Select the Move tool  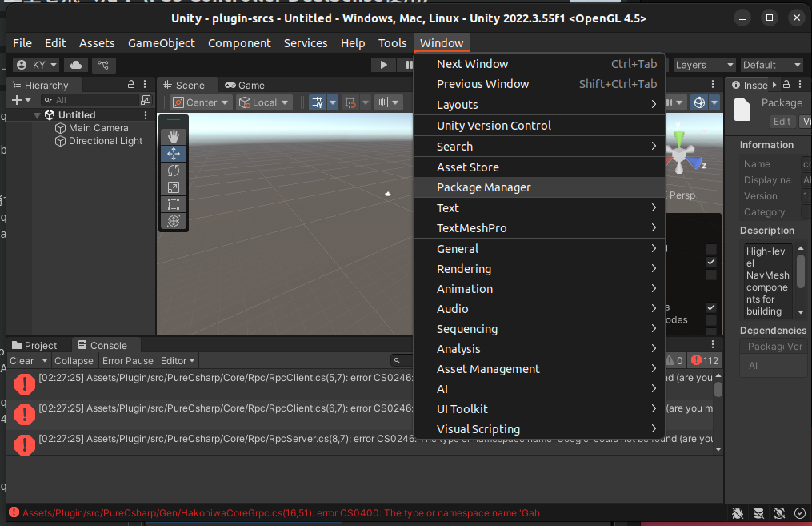pos(174,154)
